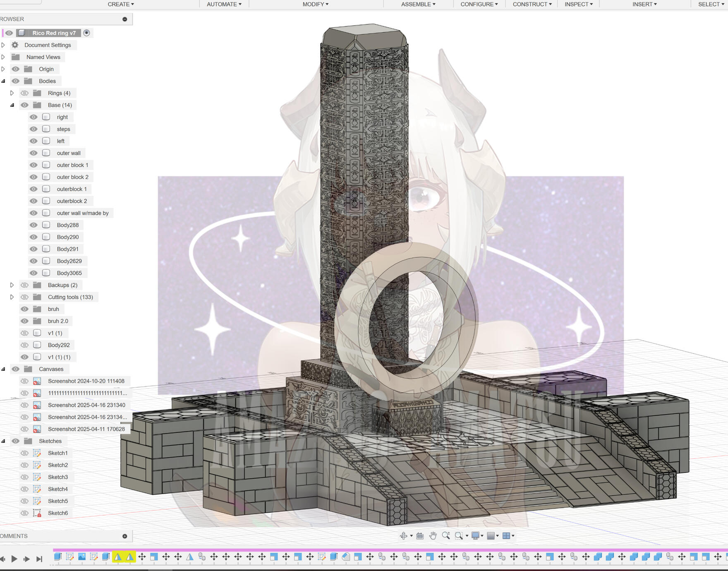Click the Sketch6 sketch icon

[37, 513]
